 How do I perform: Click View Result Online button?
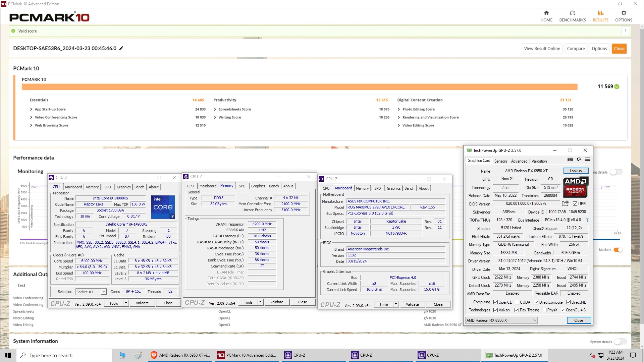pyautogui.click(x=542, y=49)
